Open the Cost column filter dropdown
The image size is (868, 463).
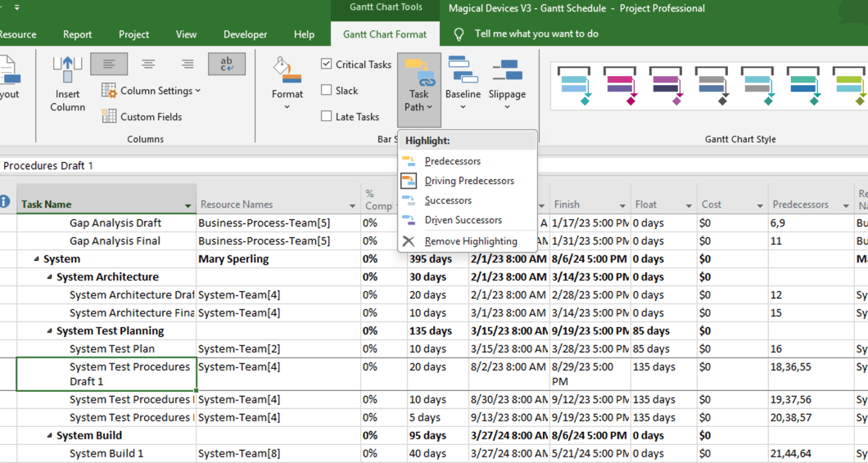[x=760, y=206]
